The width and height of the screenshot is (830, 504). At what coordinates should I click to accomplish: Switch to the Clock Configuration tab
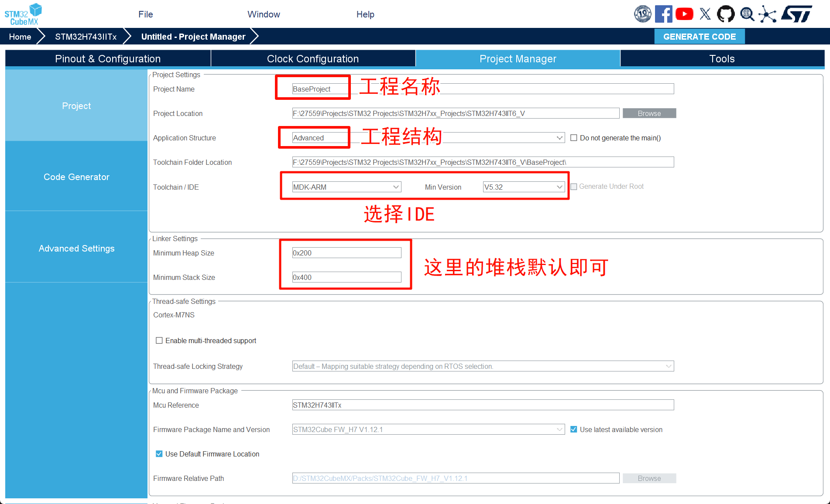pyautogui.click(x=313, y=59)
